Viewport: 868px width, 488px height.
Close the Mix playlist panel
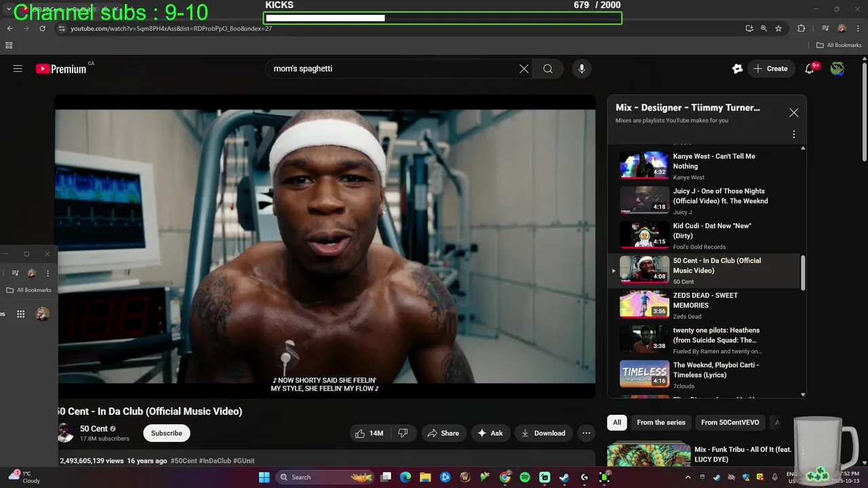click(793, 113)
